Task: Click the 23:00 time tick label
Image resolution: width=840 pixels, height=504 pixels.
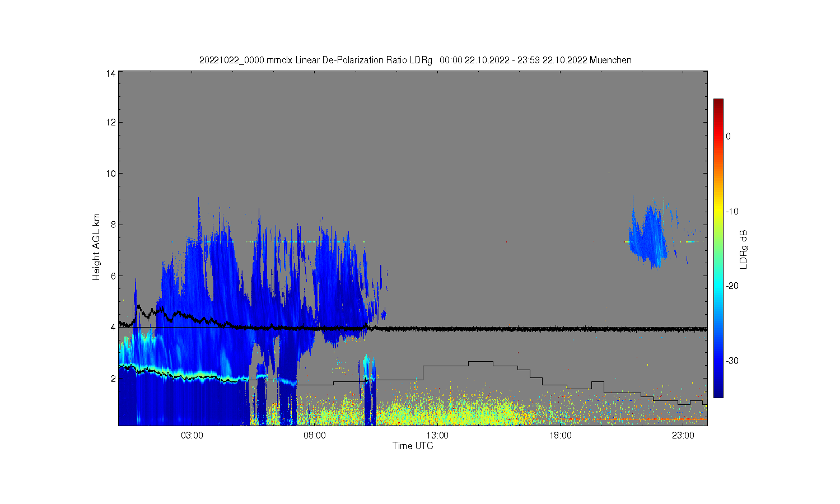Action: [x=683, y=435]
